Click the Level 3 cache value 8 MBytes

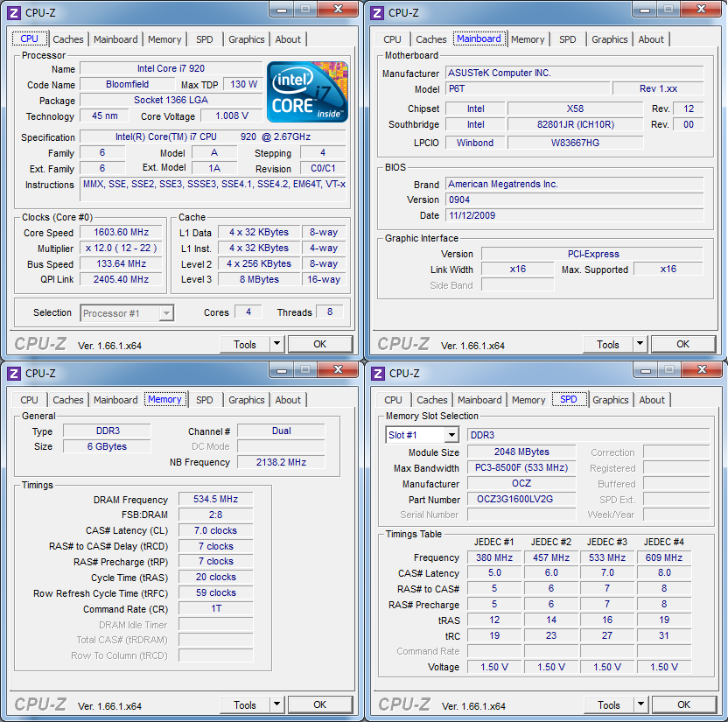[259, 279]
